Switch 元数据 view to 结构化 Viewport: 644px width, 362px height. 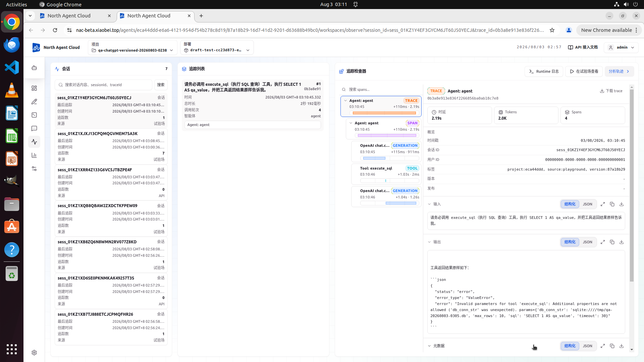pos(570,346)
